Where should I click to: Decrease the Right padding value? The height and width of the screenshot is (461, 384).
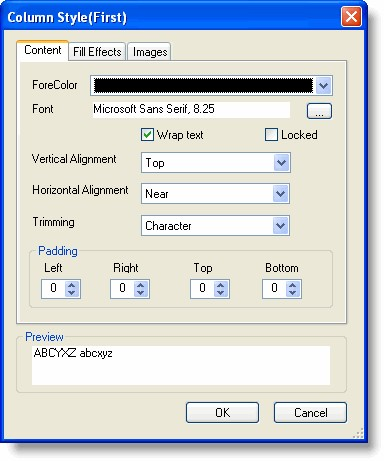(x=141, y=292)
